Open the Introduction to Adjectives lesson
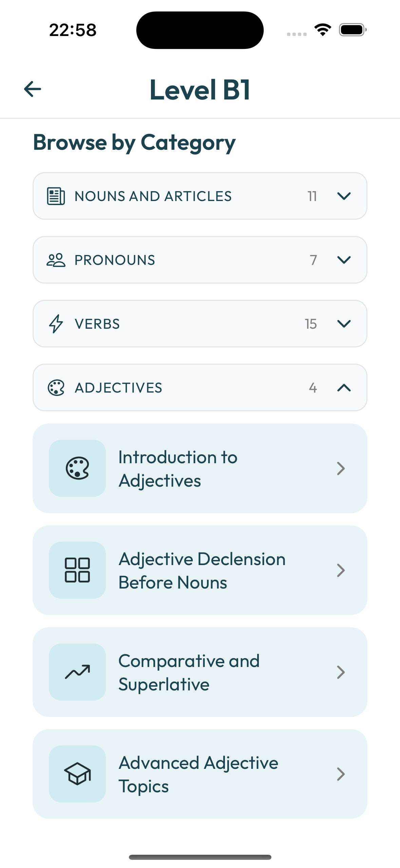The image size is (400, 868). point(200,468)
